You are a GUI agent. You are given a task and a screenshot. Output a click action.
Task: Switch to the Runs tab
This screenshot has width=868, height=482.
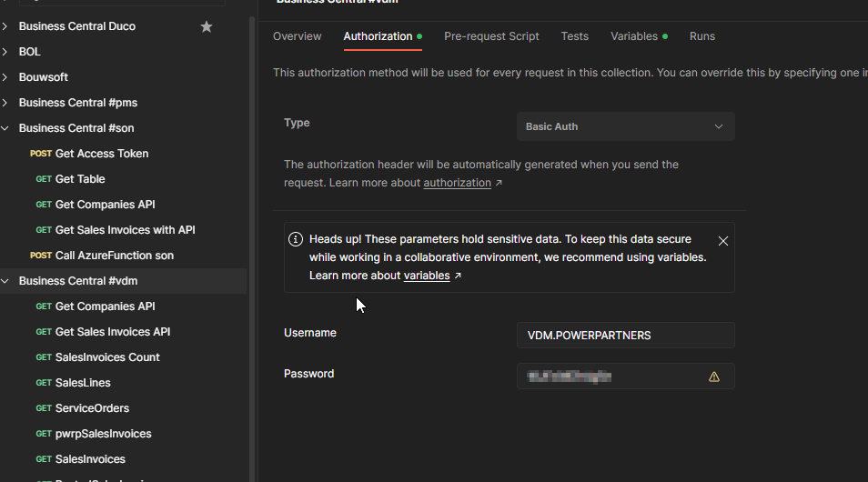(701, 36)
